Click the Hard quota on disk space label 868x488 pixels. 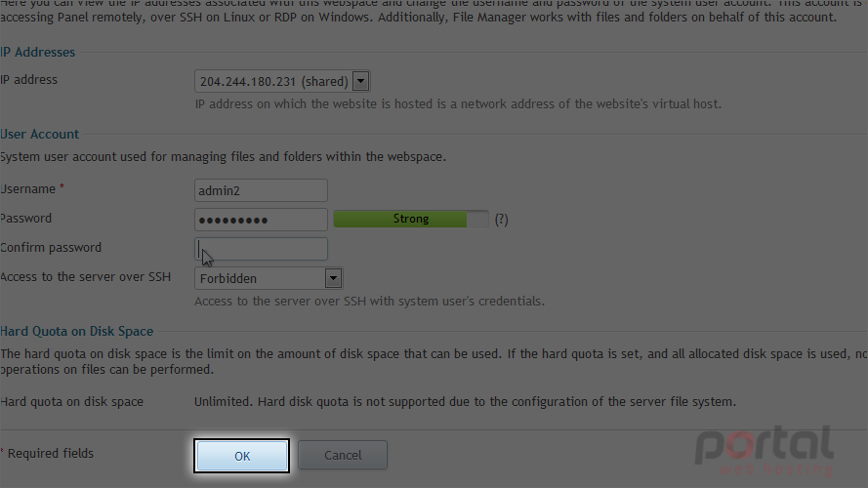coord(71,402)
